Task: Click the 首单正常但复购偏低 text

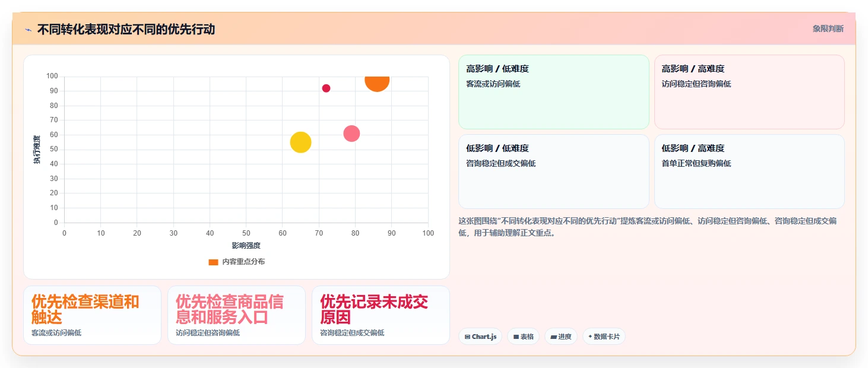Action: click(x=696, y=163)
